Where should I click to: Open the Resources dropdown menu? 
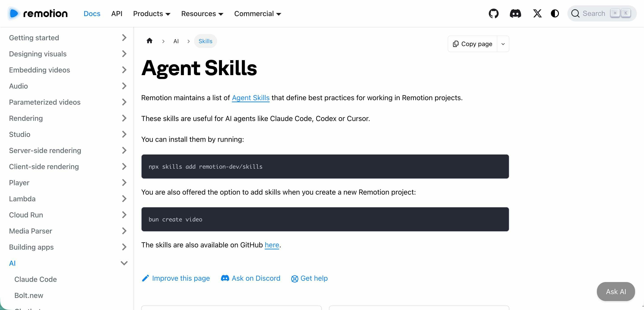pyautogui.click(x=202, y=14)
